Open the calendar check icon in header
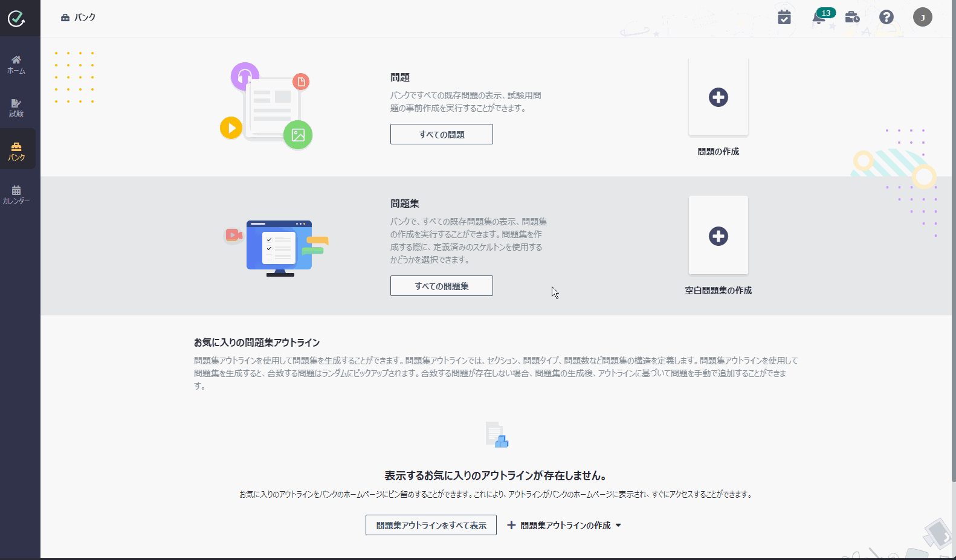Screen dimensions: 956x560 tap(784, 17)
